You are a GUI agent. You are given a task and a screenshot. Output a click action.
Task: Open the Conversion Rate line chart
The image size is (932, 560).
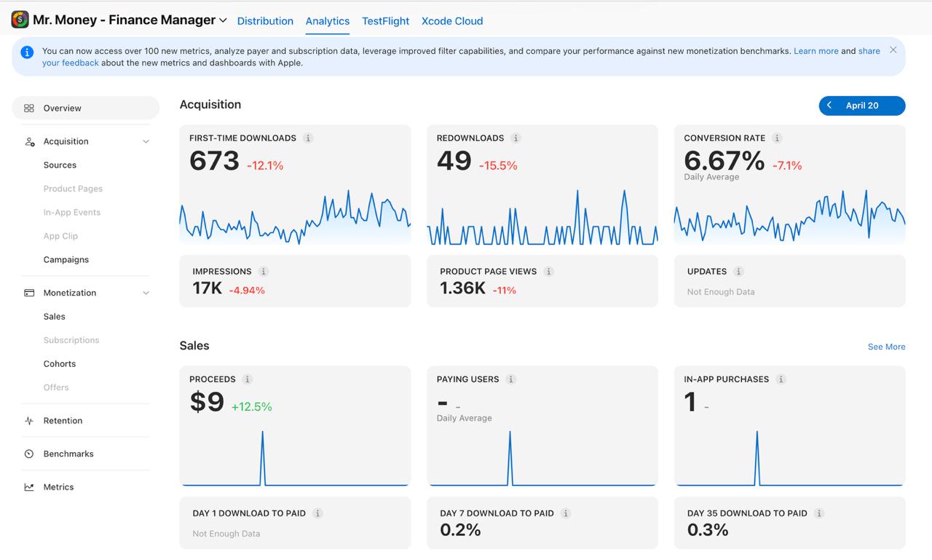[790, 216]
